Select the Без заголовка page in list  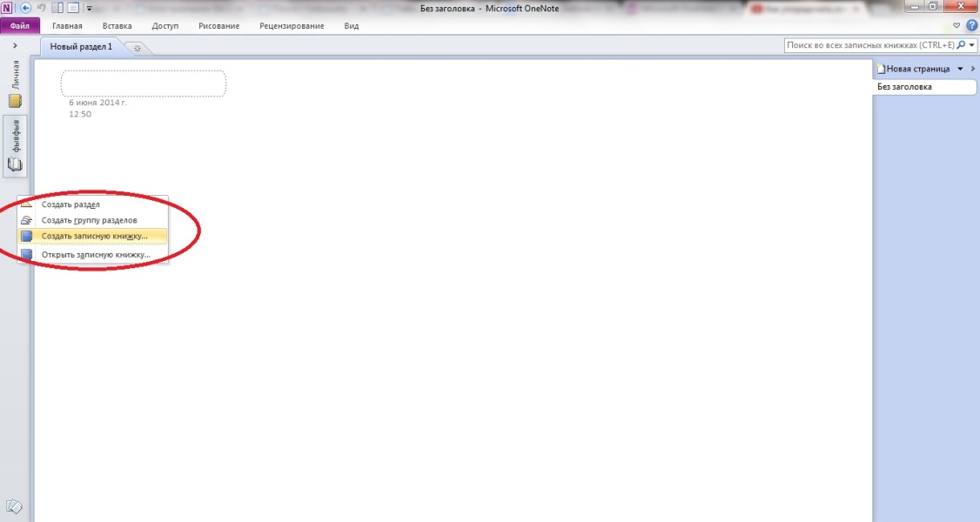(x=924, y=87)
